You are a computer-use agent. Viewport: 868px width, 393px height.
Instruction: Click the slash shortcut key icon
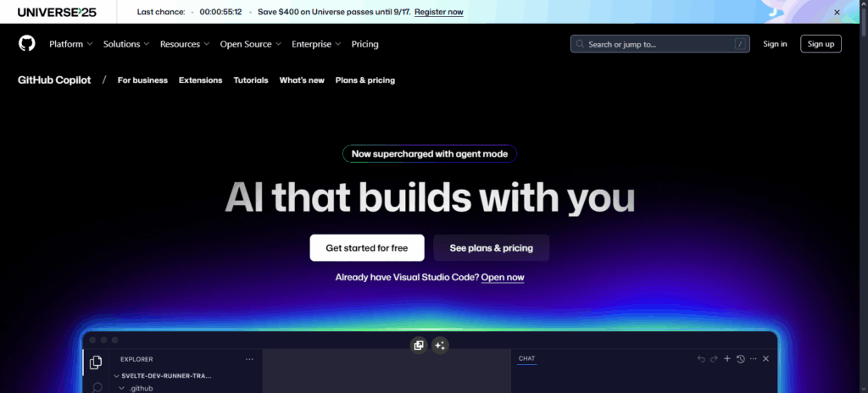[739, 44]
